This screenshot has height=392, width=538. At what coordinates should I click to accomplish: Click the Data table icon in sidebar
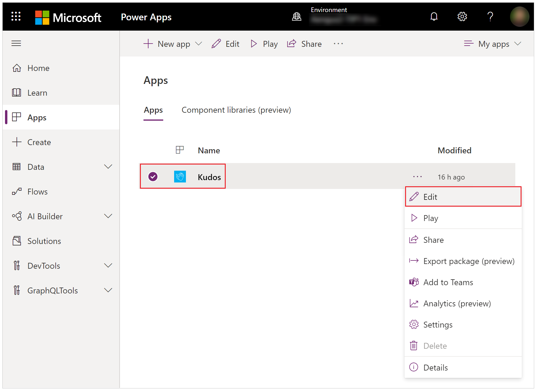(16, 167)
